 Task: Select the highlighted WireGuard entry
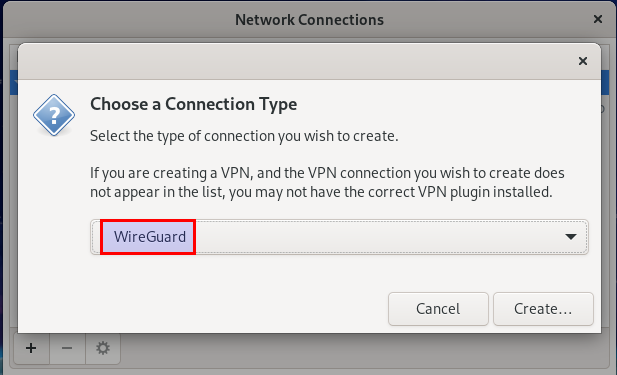coord(148,237)
